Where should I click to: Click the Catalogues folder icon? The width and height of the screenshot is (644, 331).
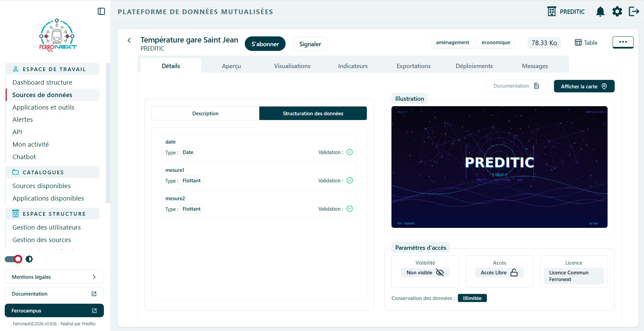[x=16, y=172]
